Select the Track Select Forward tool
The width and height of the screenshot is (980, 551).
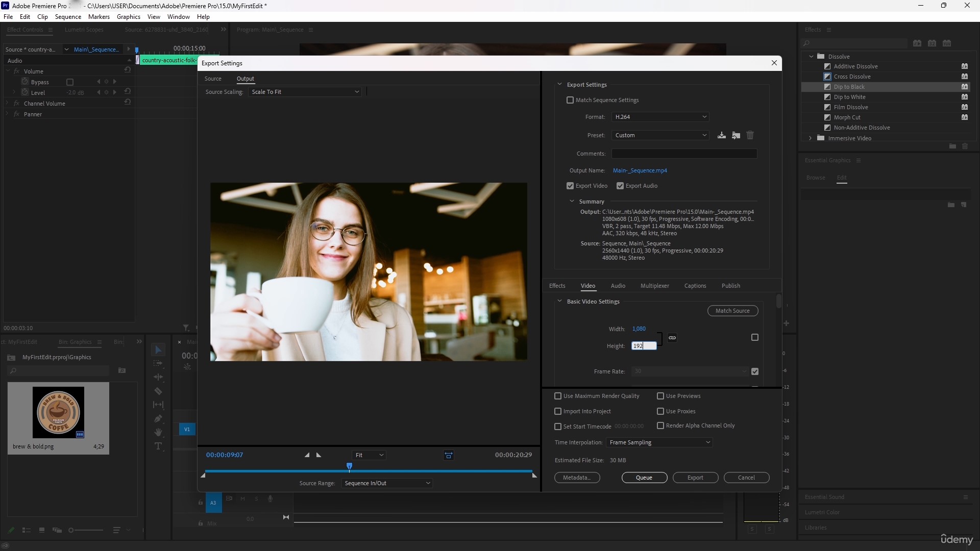[158, 363]
